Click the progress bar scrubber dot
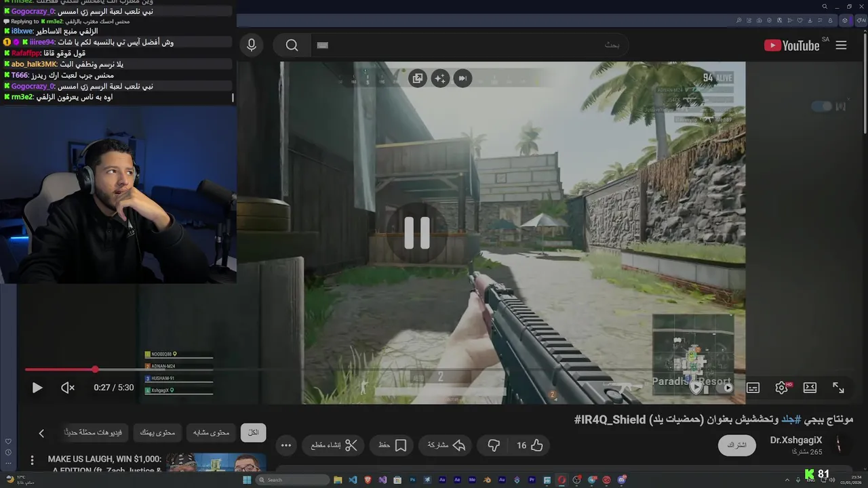 (x=95, y=369)
